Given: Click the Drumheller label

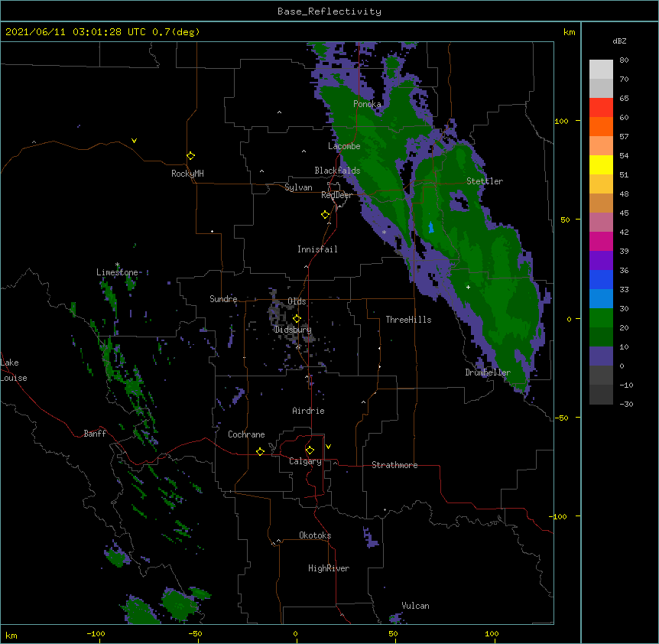Looking at the screenshot, I should tap(488, 372).
